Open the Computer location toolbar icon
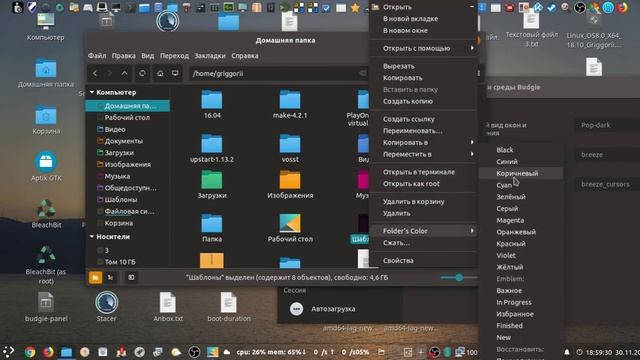 [175, 73]
